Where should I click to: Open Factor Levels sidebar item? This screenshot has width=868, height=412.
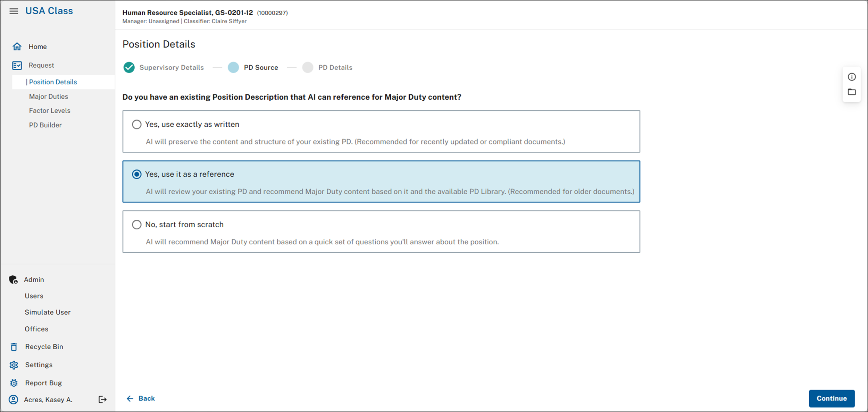click(x=50, y=110)
